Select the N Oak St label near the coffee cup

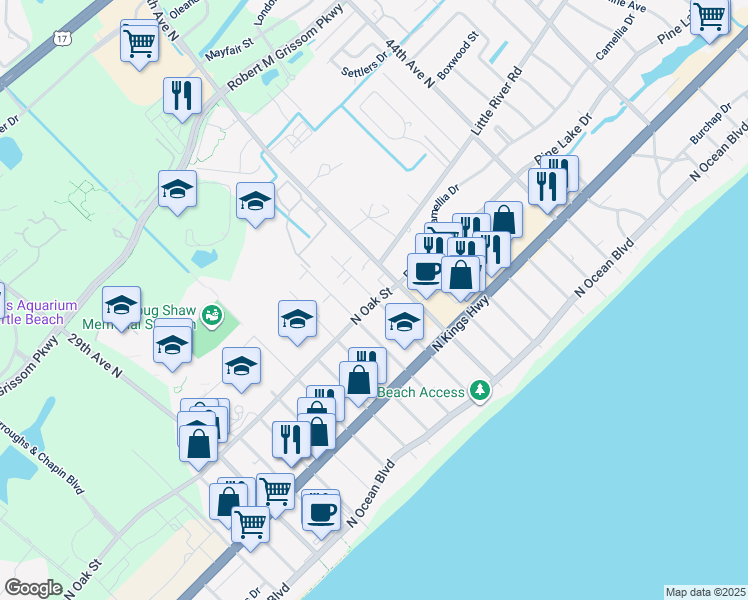click(x=372, y=306)
